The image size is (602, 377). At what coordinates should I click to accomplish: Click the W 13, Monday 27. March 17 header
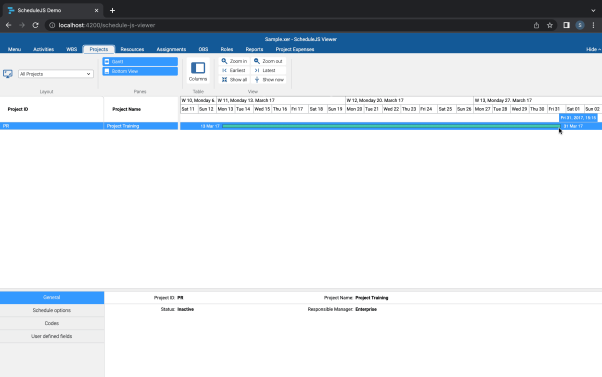538,100
